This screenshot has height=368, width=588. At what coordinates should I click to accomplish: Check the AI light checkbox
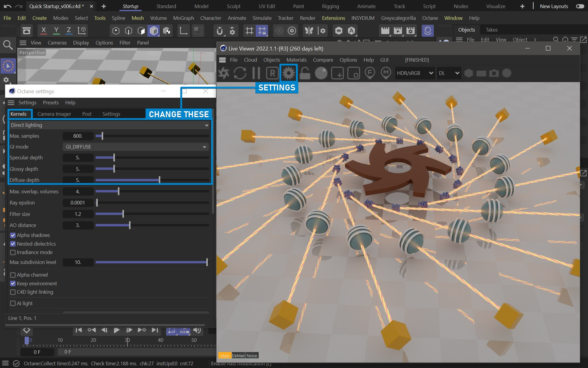coord(13,303)
